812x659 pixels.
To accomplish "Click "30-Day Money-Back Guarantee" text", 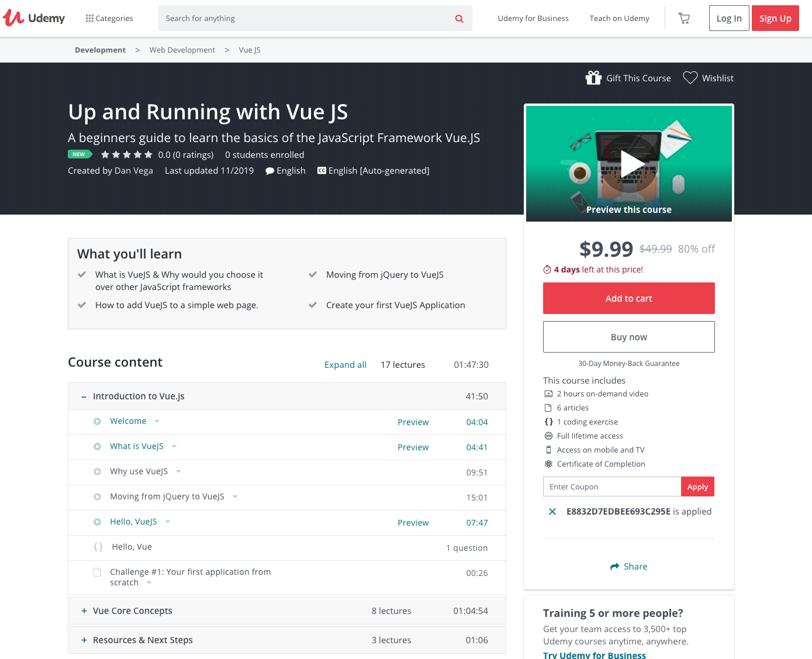I will click(629, 364).
